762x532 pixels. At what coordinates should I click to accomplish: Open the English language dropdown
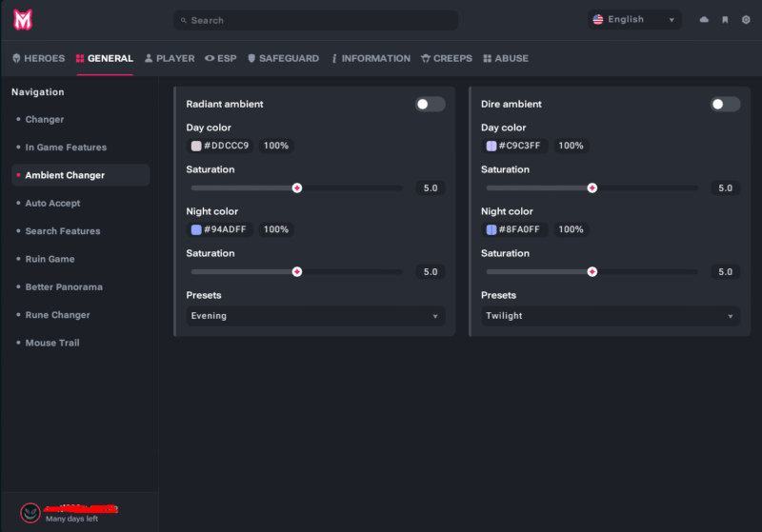click(x=634, y=20)
